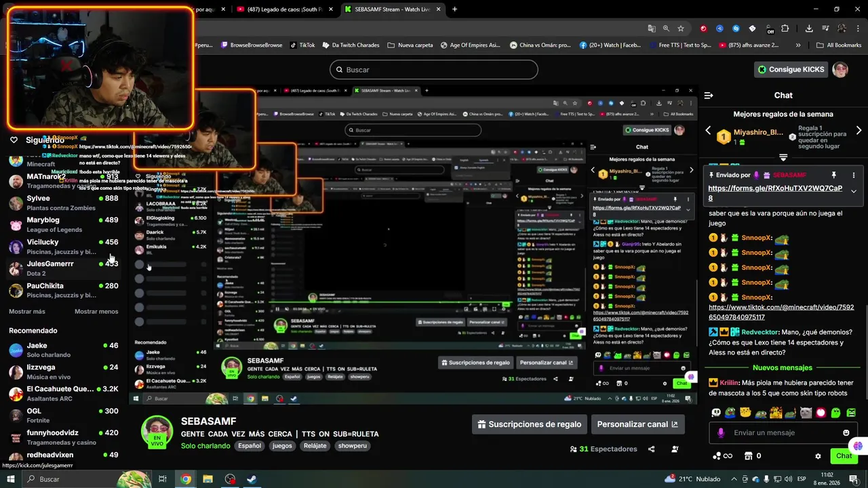The height and width of the screenshot is (488, 868).
Task: Insert the skull emote in chat
Action: (716, 412)
